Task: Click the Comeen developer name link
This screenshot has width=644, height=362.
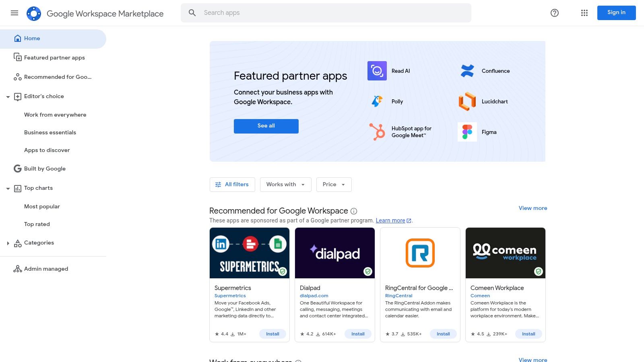Action: [x=480, y=296]
